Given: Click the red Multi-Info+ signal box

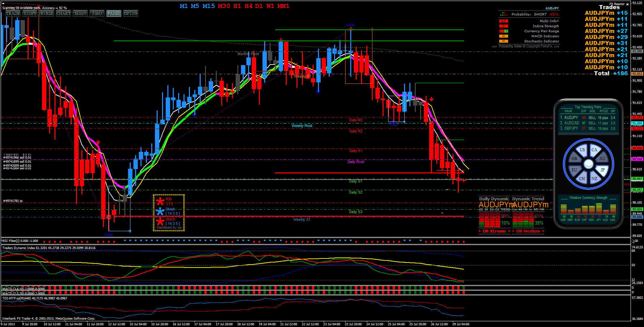Looking at the screenshot, I should pos(504,21).
